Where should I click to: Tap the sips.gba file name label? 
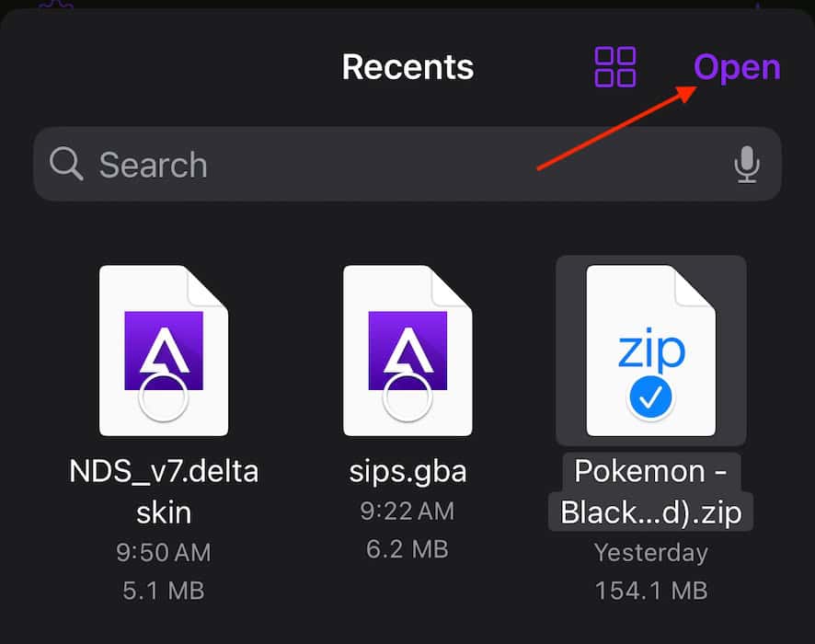point(407,472)
